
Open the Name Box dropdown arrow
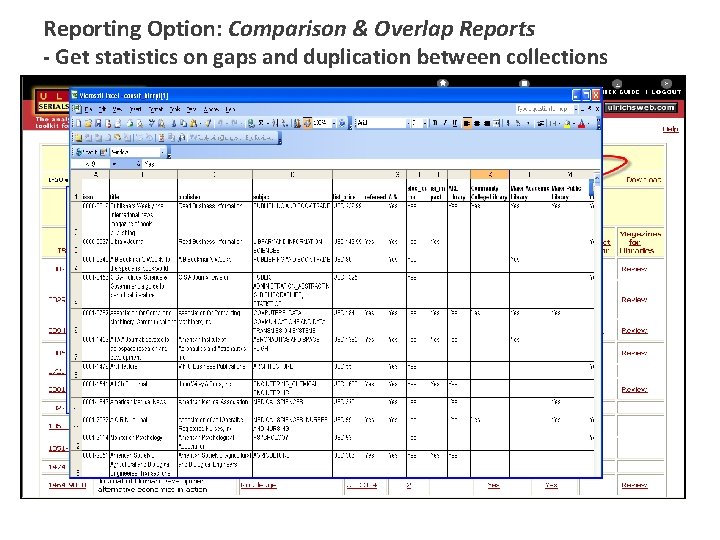tap(114, 163)
